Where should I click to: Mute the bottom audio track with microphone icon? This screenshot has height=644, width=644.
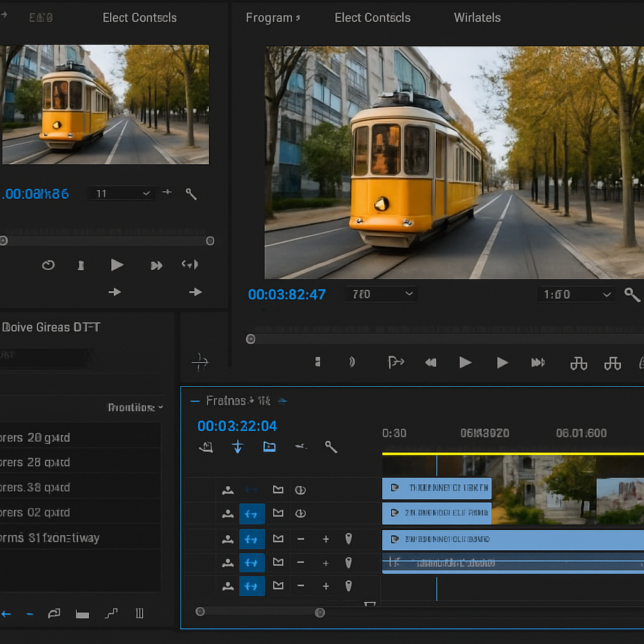click(x=348, y=586)
